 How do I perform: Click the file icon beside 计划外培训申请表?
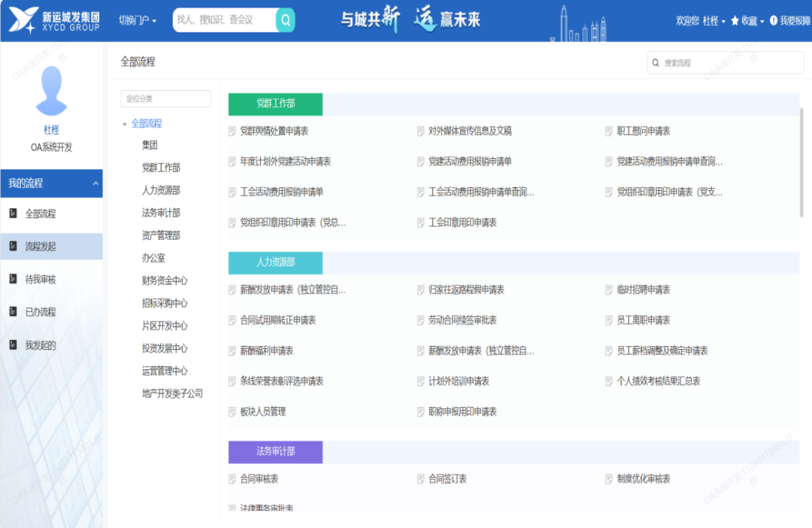coord(420,381)
